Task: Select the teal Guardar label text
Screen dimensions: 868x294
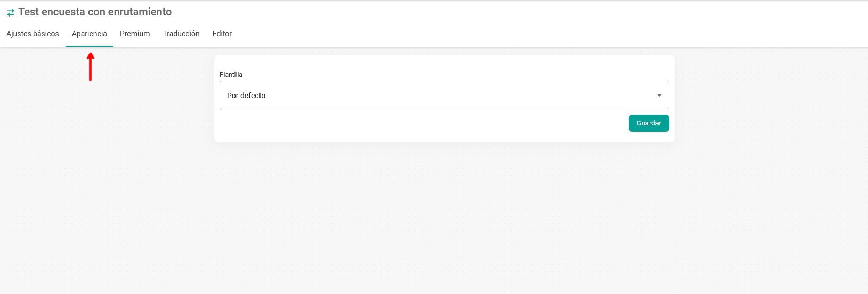Action: pyautogui.click(x=648, y=123)
